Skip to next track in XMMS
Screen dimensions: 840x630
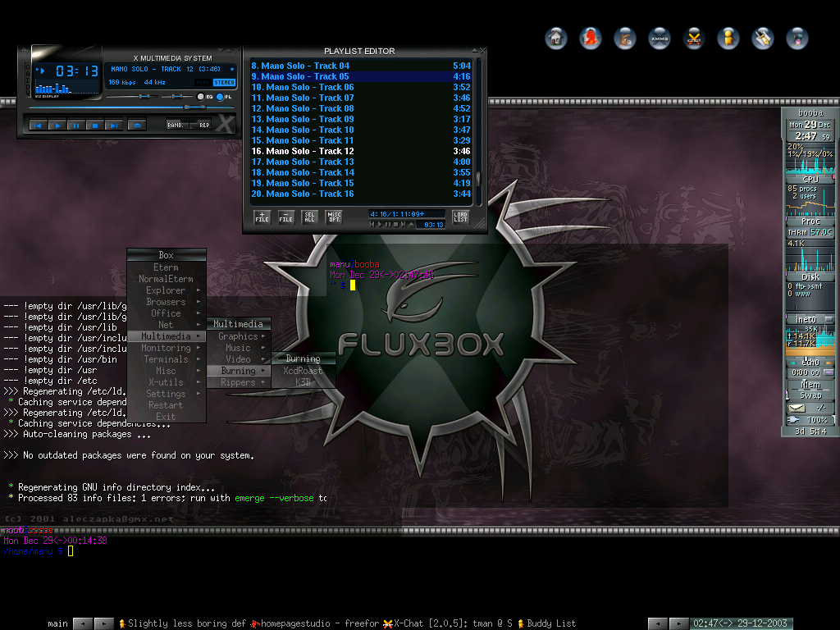click(x=113, y=126)
